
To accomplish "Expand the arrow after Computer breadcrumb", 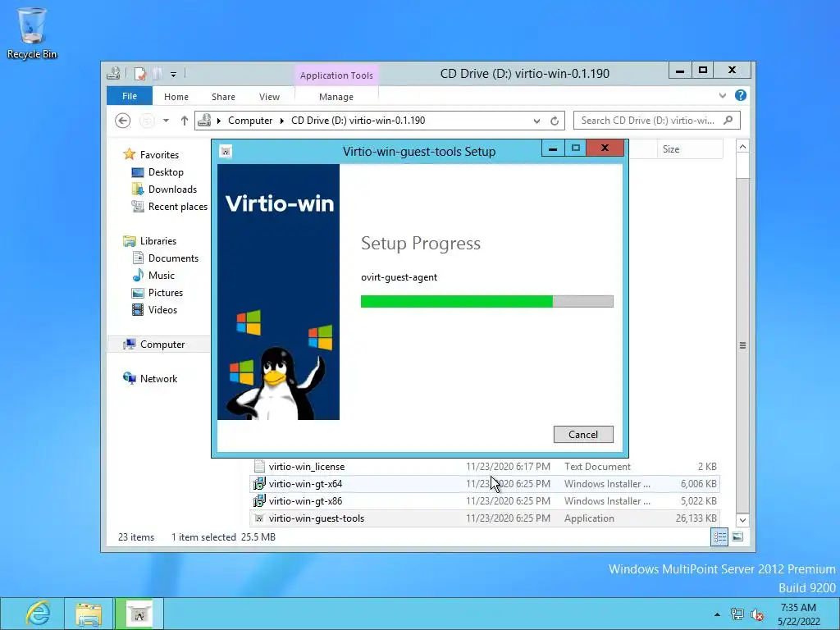I will point(282,121).
